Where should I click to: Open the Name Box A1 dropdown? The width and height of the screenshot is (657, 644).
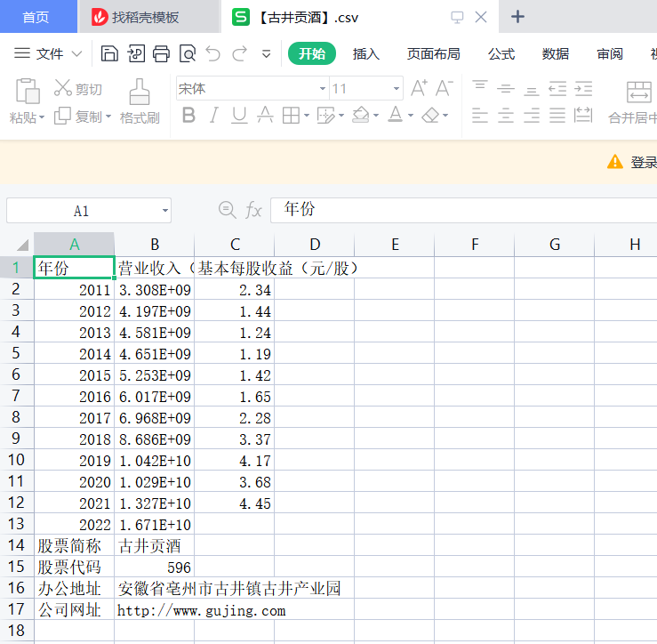pos(165,211)
